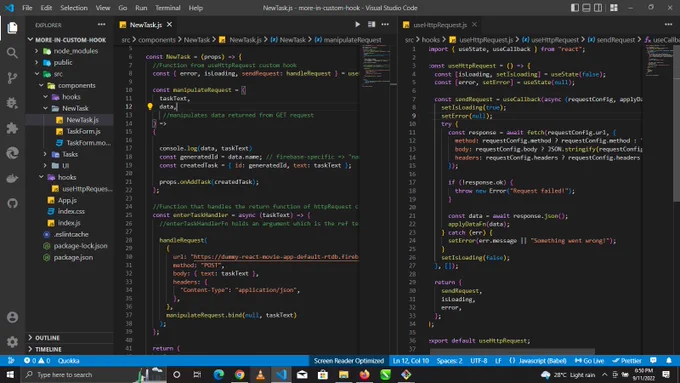Click the lightbulb code action on line 12
The height and width of the screenshot is (383, 680).
[150, 106]
